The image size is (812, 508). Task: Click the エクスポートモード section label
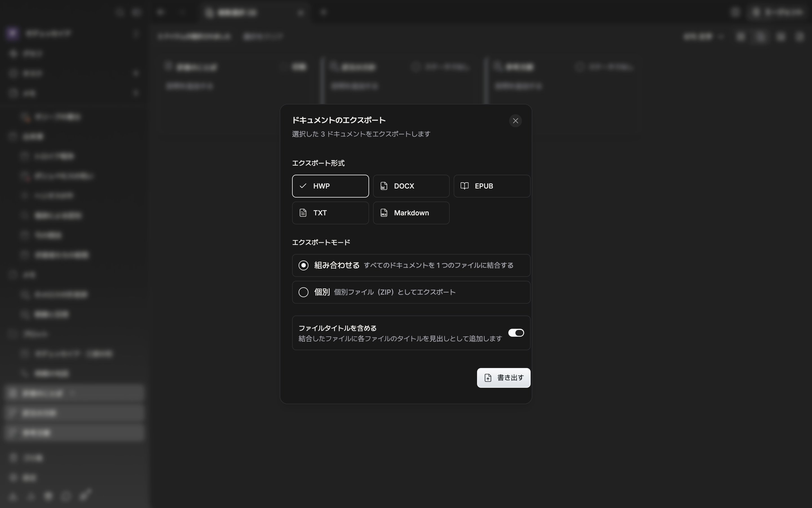321,243
